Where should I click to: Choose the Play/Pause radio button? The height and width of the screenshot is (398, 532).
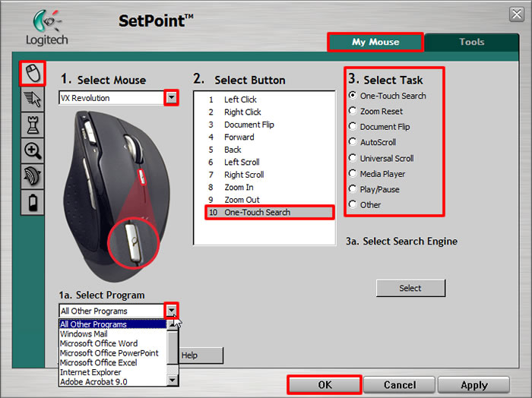[353, 189]
